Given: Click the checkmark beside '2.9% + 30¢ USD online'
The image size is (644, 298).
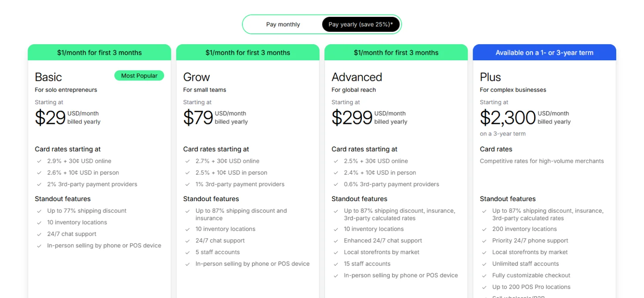Looking at the screenshot, I should [39, 161].
